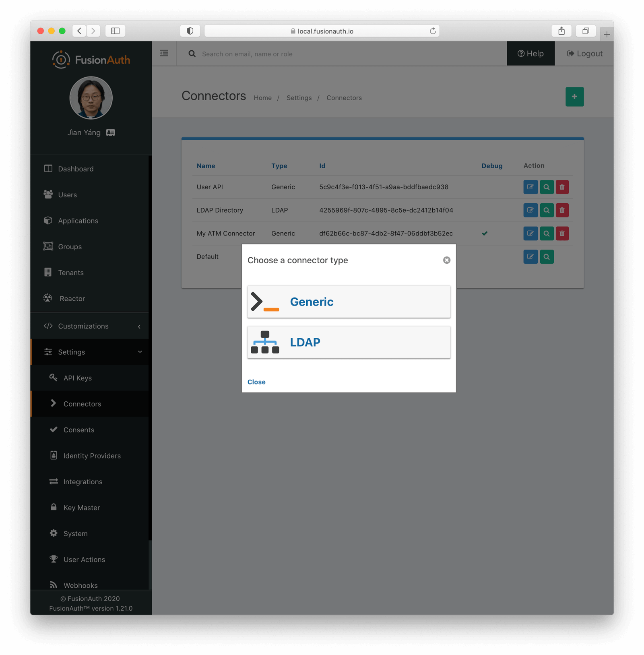Open Integrations settings
The width and height of the screenshot is (644, 655).
tap(90, 481)
